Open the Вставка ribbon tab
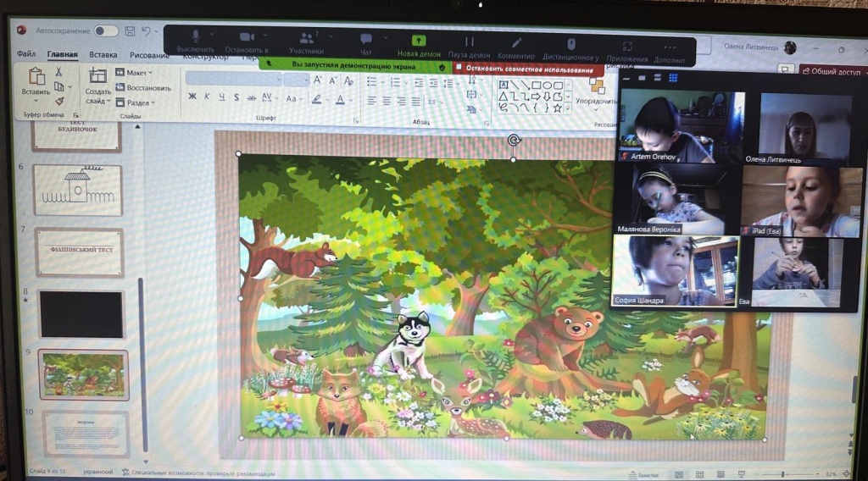This screenshot has height=481, width=868. pos(103,54)
